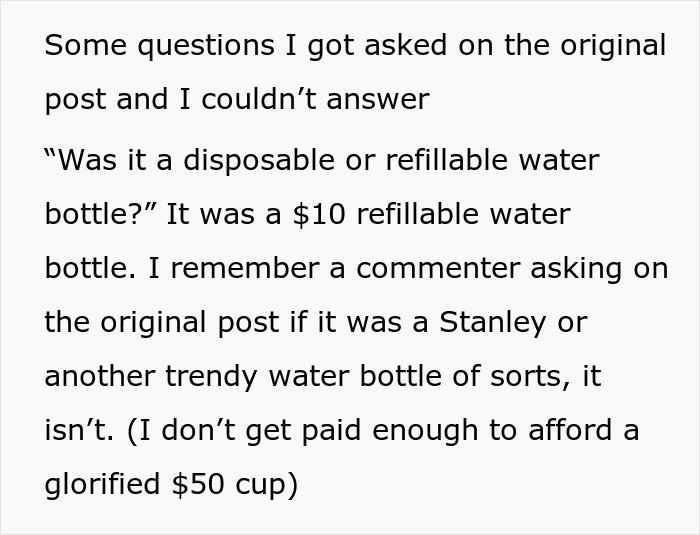Click the opening word "Was" of the quoted question

[80, 159]
